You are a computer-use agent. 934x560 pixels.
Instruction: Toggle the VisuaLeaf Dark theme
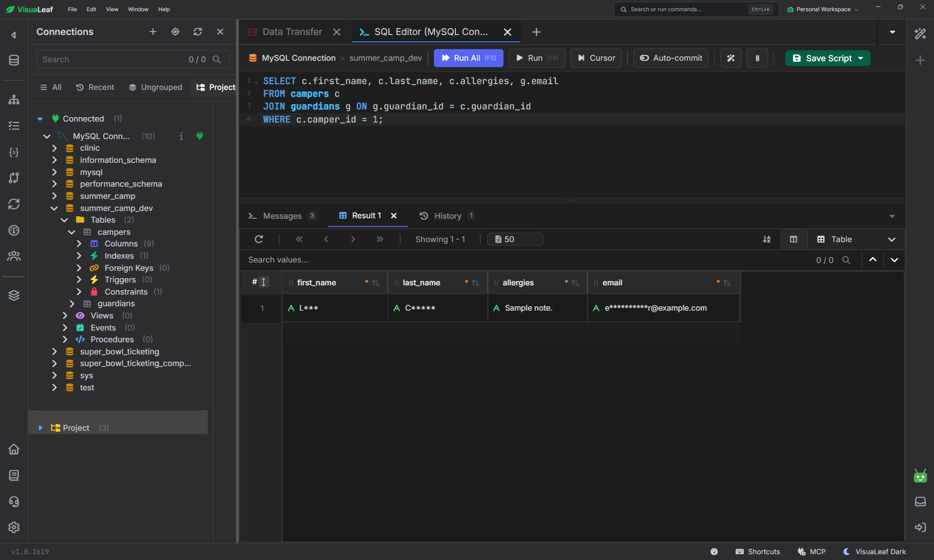(875, 552)
